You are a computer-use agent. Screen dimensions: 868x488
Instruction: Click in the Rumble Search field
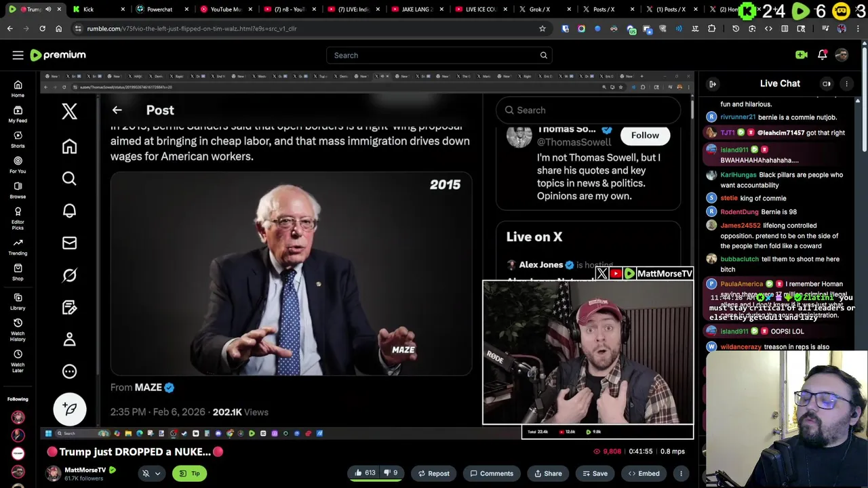tap(434, 55)
